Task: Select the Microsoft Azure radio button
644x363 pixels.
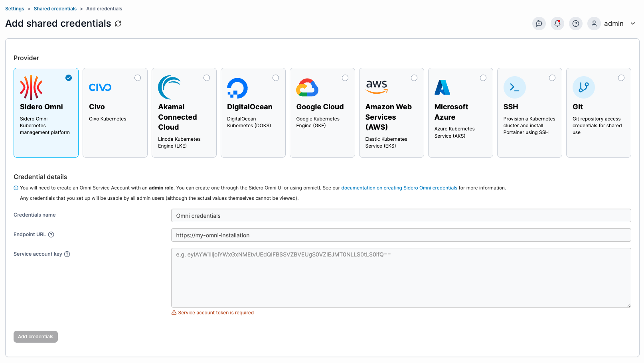Action: tap(483, 78)
